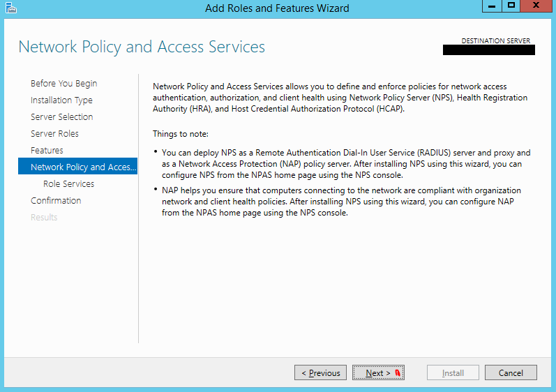The height and width of the screenshot is (392, 556).
Task: Click the Network Policy and Access Services heading
Action: click(142, 47)
